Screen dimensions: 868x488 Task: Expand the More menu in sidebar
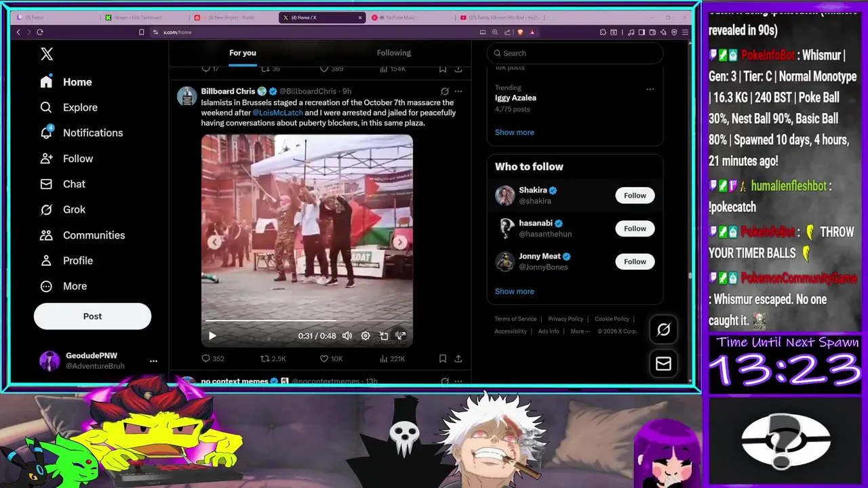coord(64,286)
